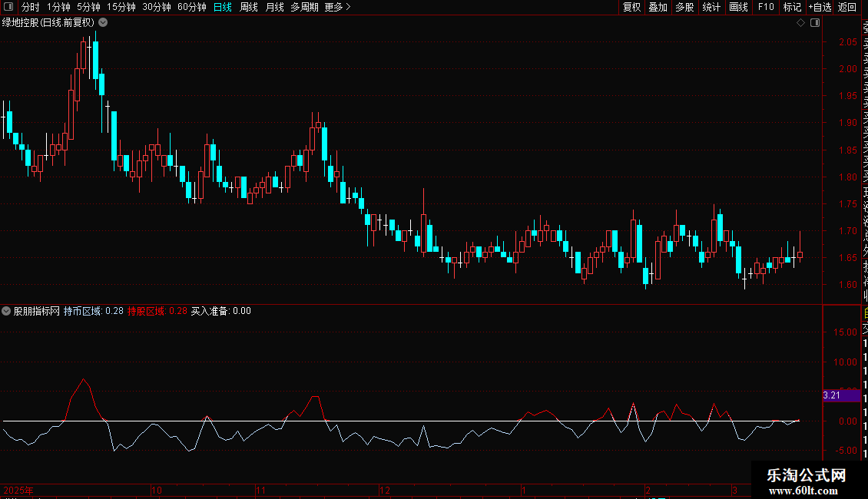Click the diamond marker icon above chart
Image resolution: width=868 pixels, height=499 pixels.
click(800, 23)
